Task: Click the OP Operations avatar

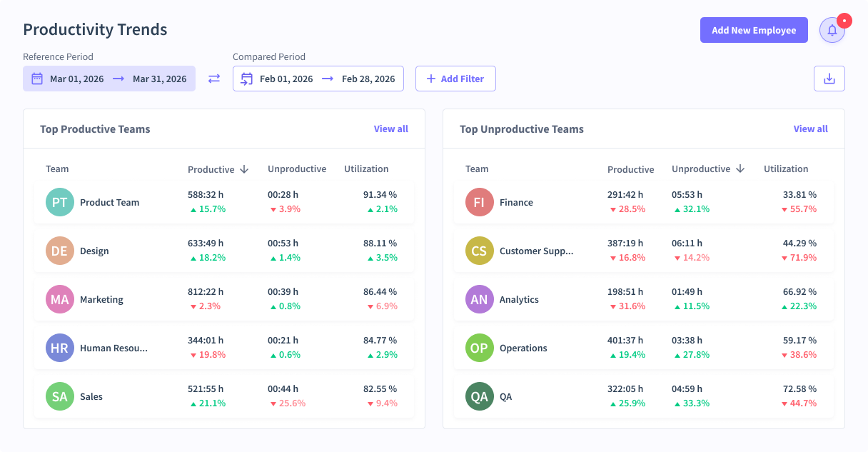Action: coord(479,348)
